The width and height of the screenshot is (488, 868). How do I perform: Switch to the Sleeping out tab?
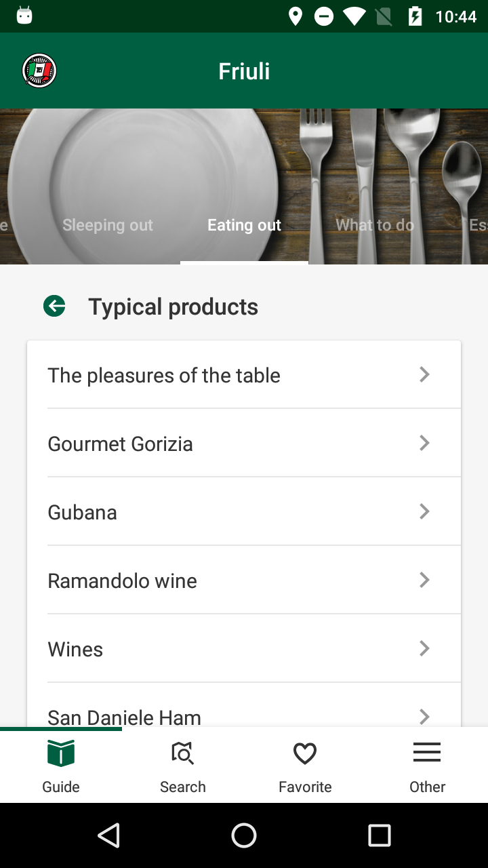(108, 225)
